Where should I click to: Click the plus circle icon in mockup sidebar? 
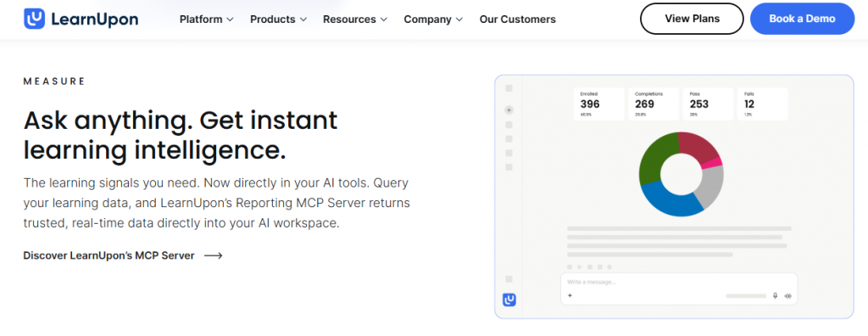point(509,110)
